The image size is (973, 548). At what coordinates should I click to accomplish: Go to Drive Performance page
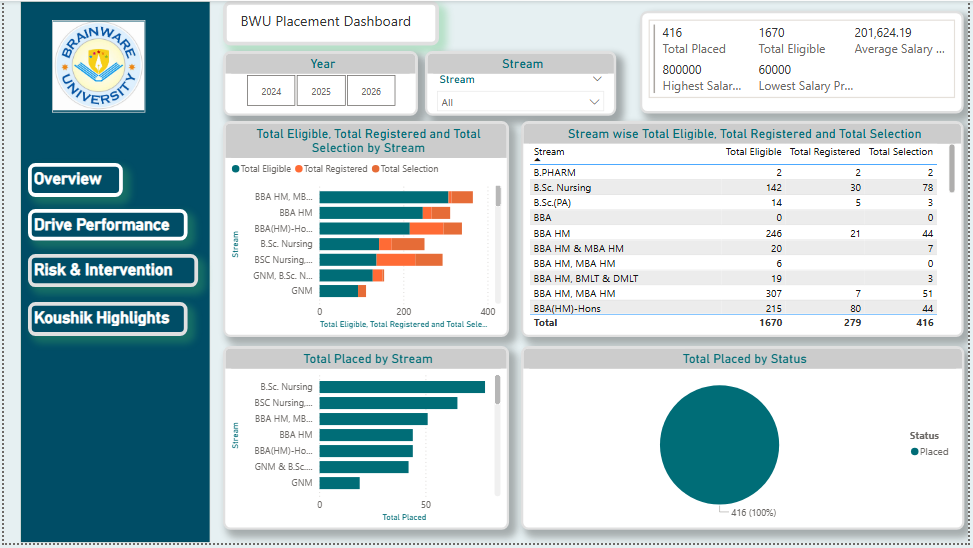pos(107,225)
